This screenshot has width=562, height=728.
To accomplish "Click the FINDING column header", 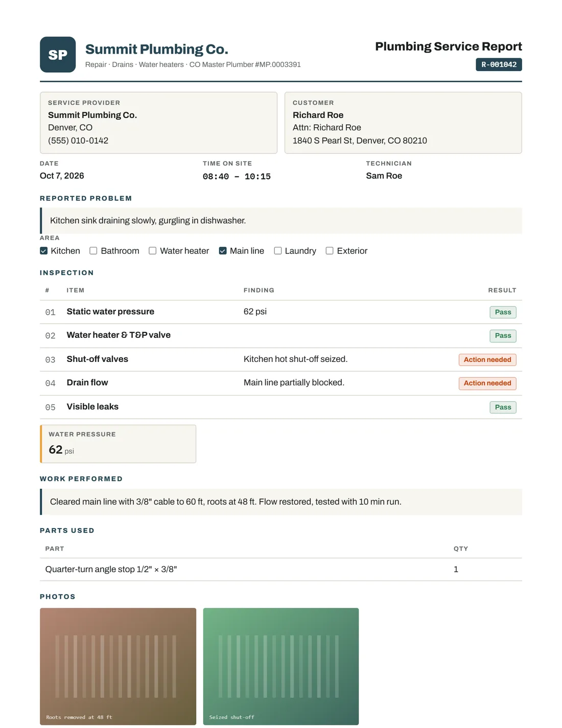I will [259, 290].
